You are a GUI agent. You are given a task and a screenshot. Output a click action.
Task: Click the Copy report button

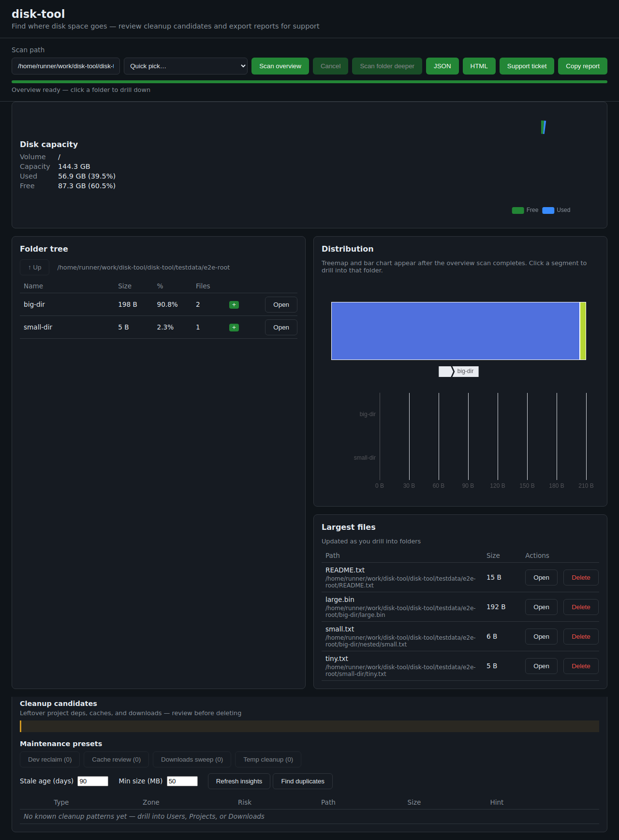click(x=583, y=66)
